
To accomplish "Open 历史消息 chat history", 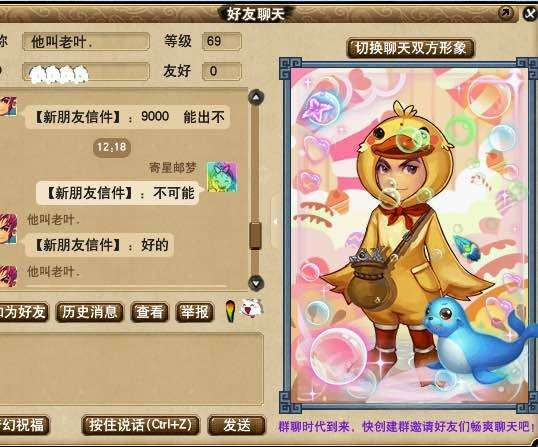I will click(x=89, y=312).
